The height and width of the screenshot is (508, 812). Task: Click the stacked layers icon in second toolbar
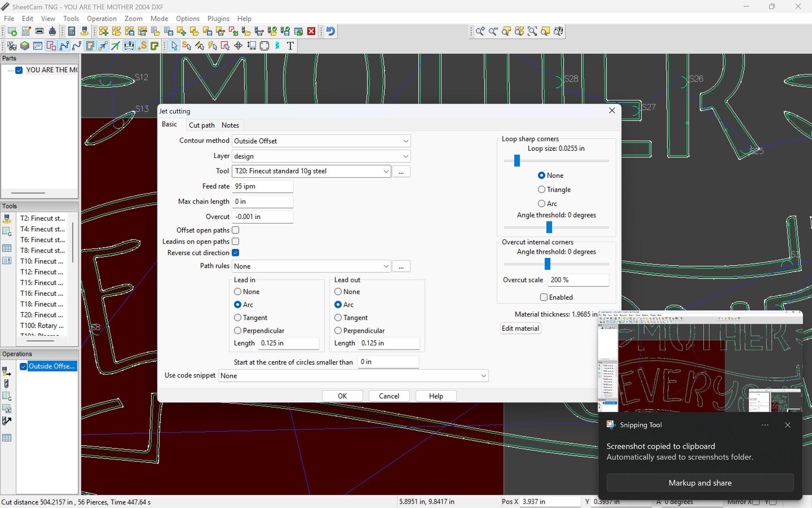[24, 46]
